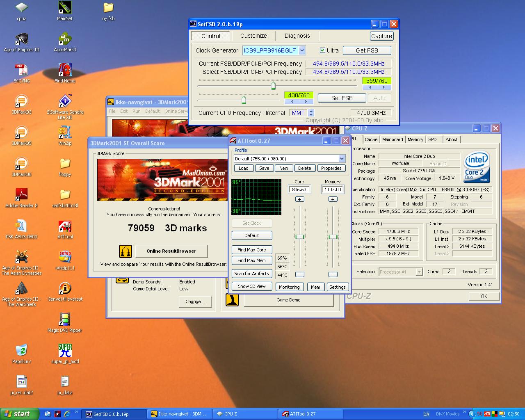
Task: Open Papirkurv recycle bin
Action: click(21, 354)
